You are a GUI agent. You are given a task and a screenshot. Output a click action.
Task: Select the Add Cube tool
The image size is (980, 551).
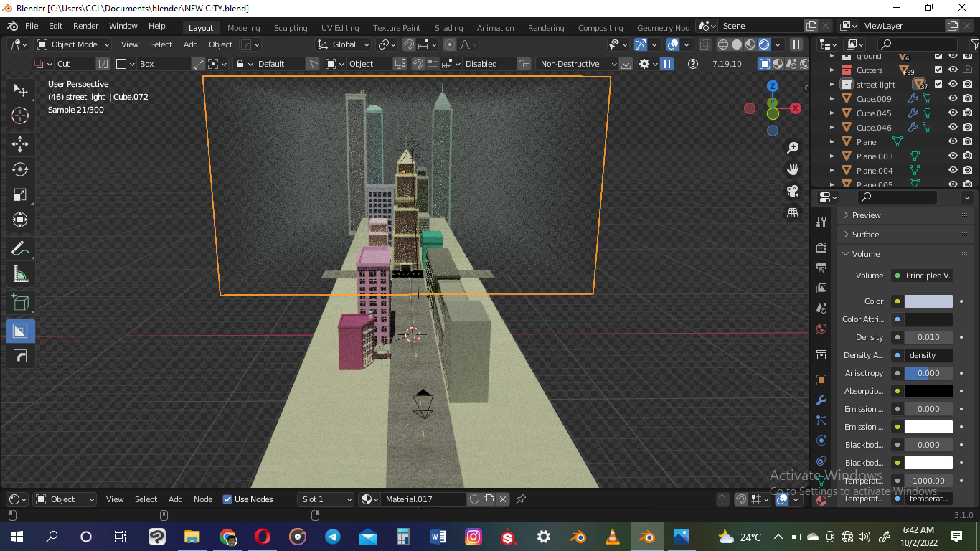point(20,302)
